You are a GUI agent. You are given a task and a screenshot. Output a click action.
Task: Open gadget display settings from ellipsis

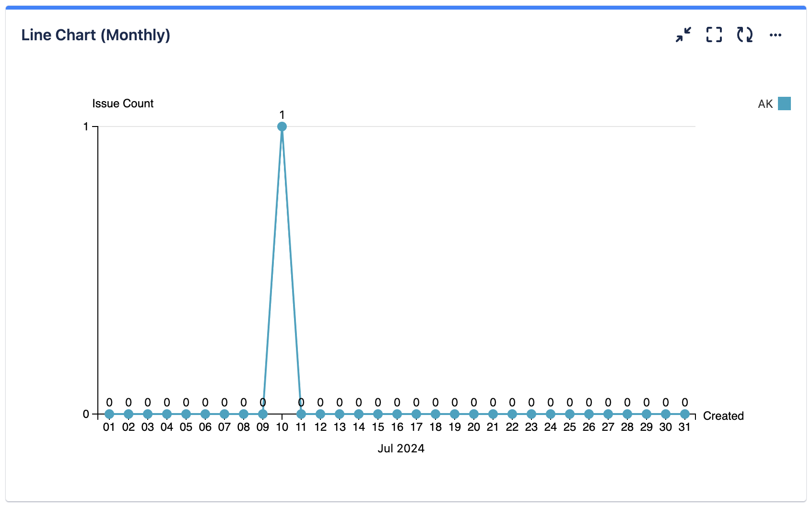(776, 35)
